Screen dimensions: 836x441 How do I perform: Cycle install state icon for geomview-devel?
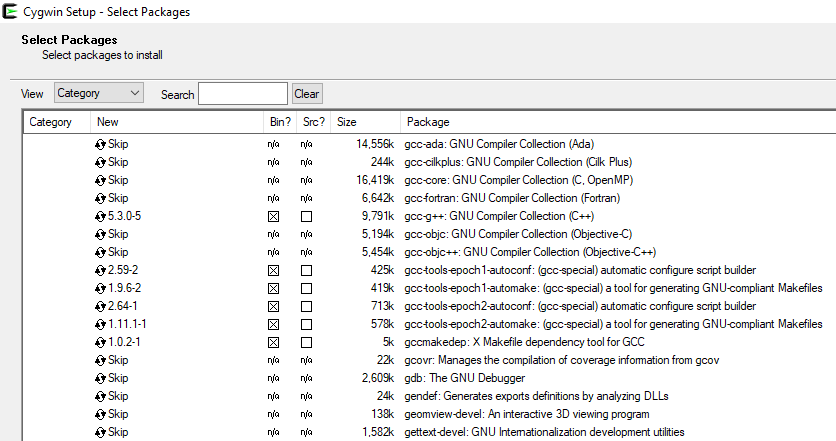100,414
